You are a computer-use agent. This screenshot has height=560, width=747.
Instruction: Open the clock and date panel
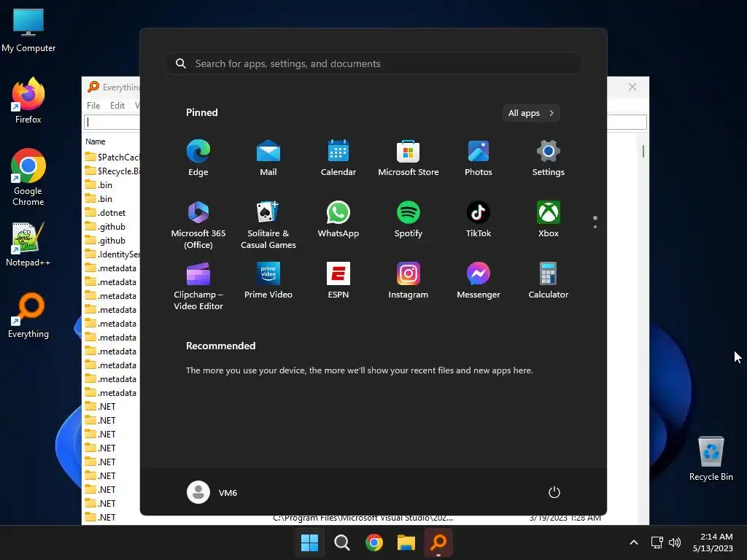click(x=713, y=542)
